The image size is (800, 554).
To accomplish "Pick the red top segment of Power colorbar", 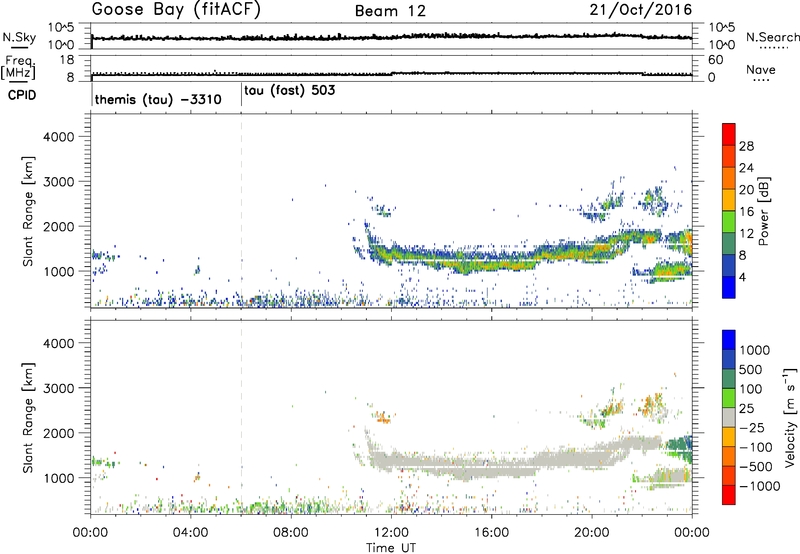I will point(729,134).
